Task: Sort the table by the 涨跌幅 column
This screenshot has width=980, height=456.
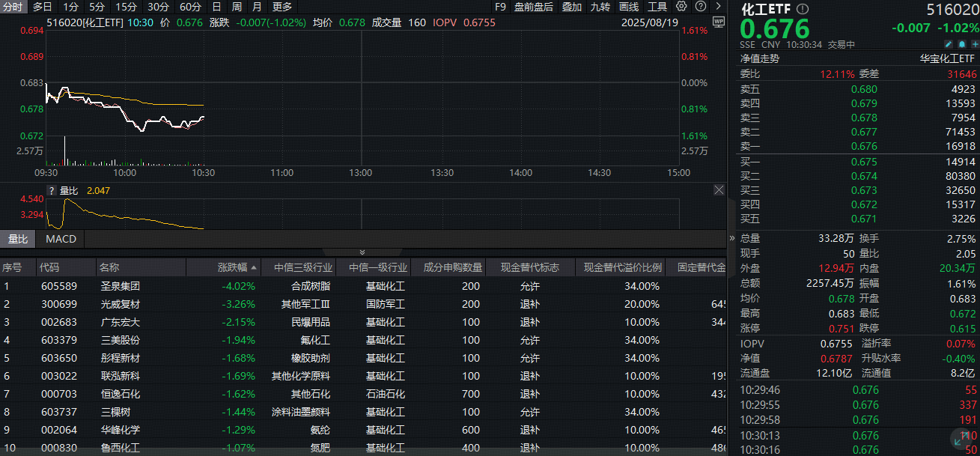Action: pos(232,267)
